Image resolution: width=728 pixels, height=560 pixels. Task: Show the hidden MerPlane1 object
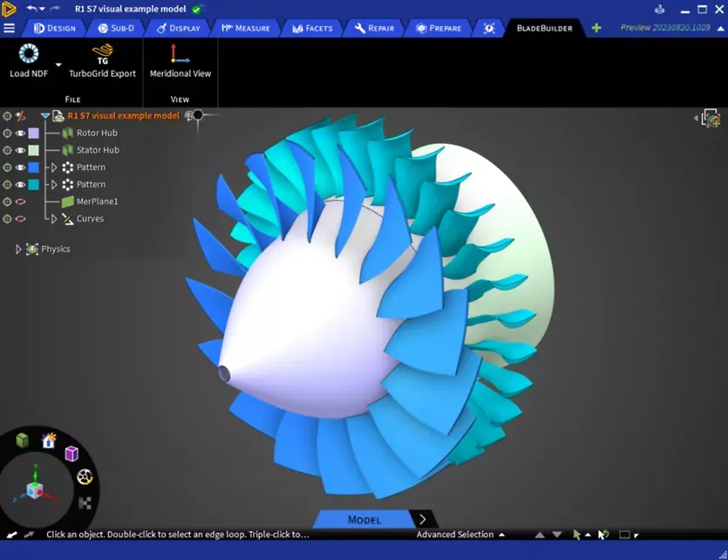(x=20, y=201)
